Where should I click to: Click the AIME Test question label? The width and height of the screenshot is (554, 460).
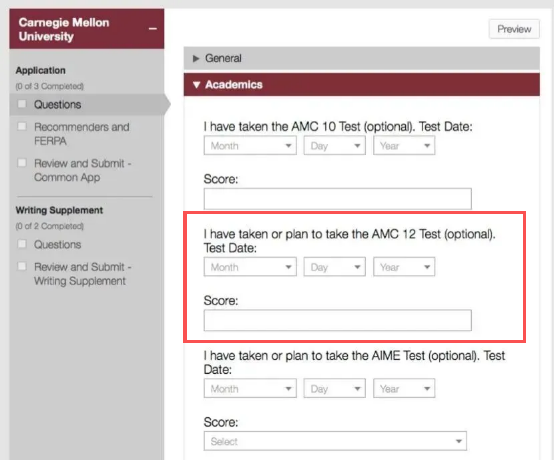(x=354, y=362)
